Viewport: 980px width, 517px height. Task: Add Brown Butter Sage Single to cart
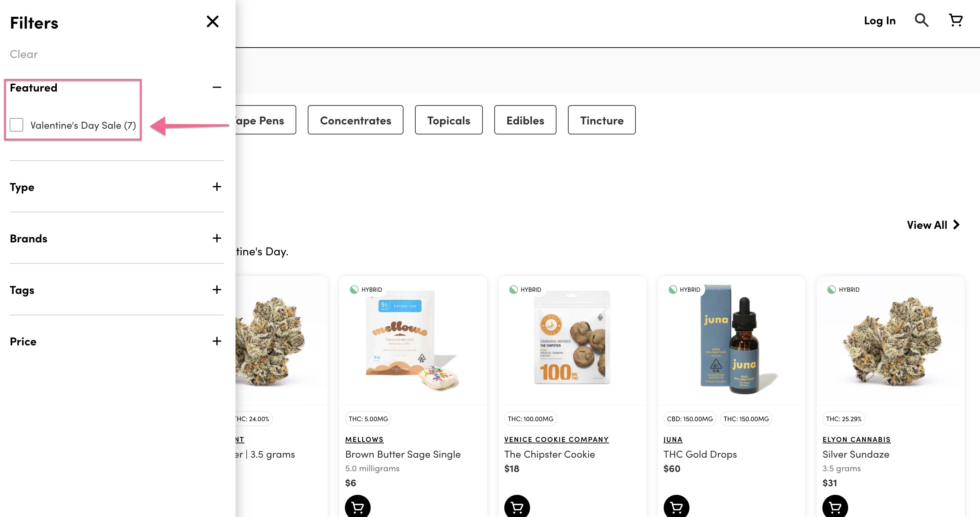[x=358, y=507]
